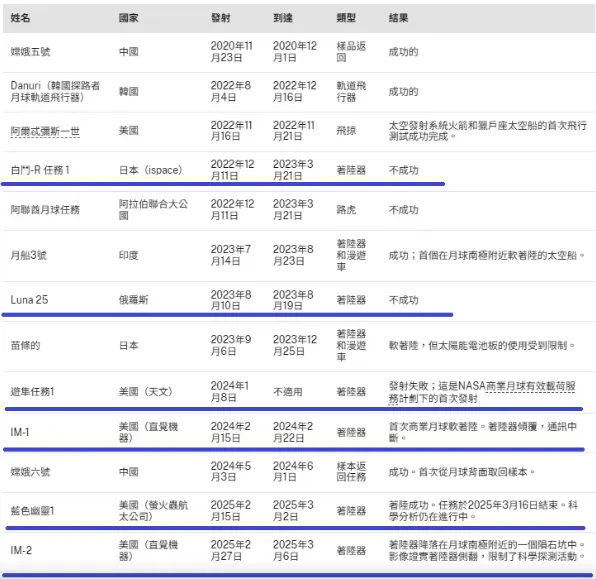Click launch date 2023年8月10日
This screenshot has width=596, height=579.
click(231, 300)
